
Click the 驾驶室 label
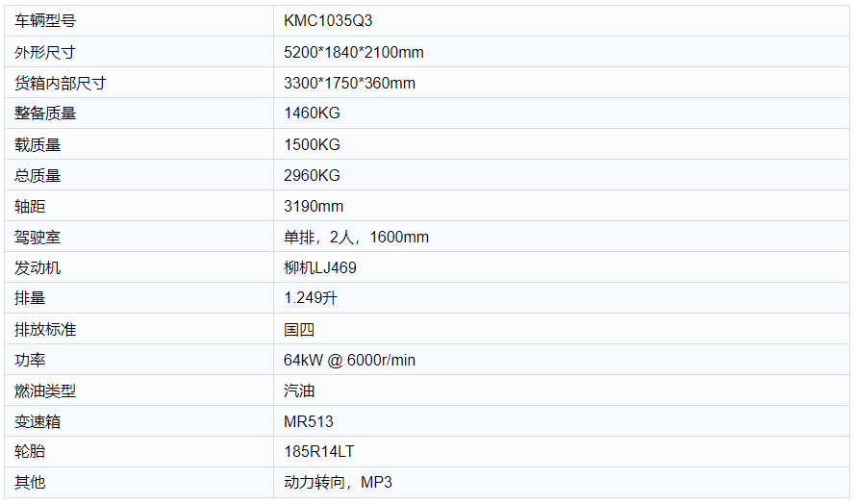38,237
